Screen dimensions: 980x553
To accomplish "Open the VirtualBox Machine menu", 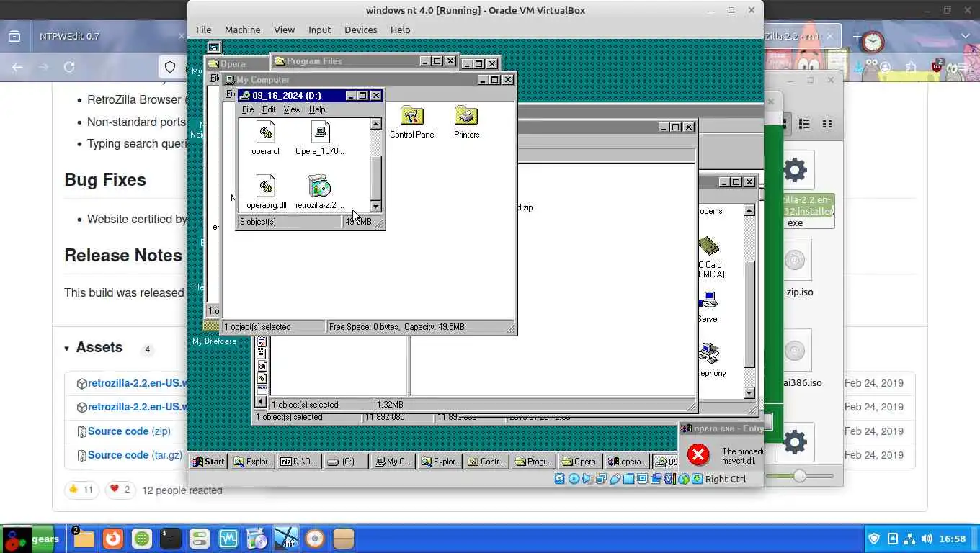I will pos(242,30).
